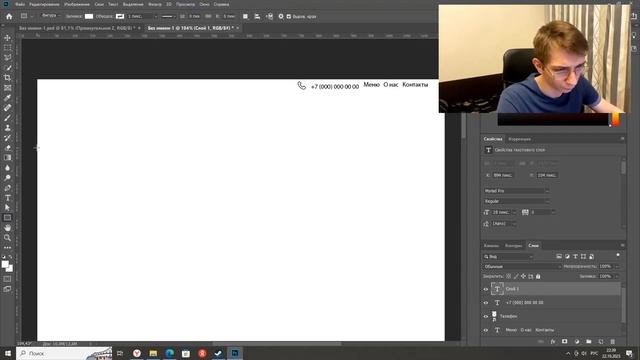Image resolution: width=640 pixels, height=360 pixels.
Task: Select the Pen tool
Action: point(7,188)
